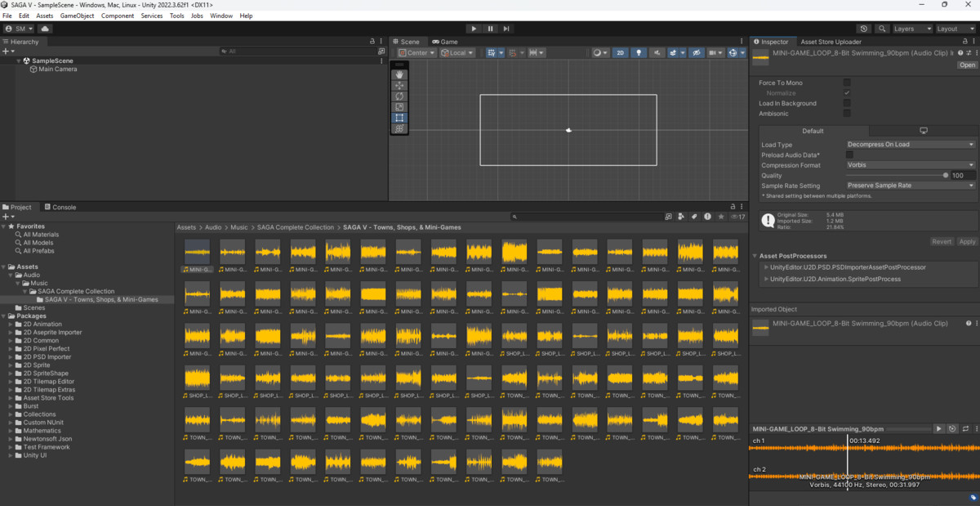This screenshot has width=980, height=506.
Task: Enable the Force To Mono checkbox
Action: [x=847, y=83]
